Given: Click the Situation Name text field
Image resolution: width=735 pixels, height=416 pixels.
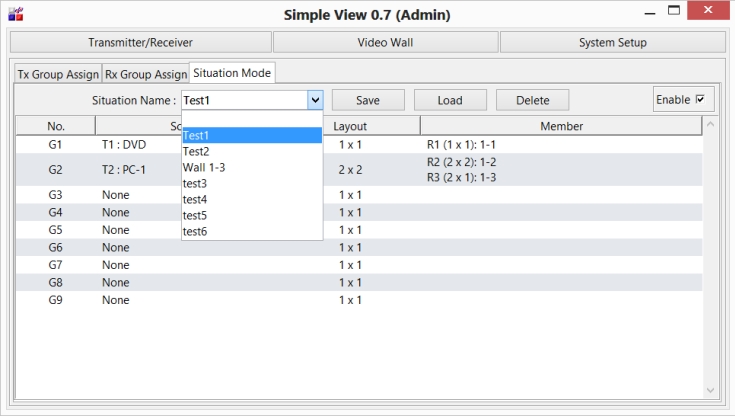Looking at the screenshot, I should 243,100.
